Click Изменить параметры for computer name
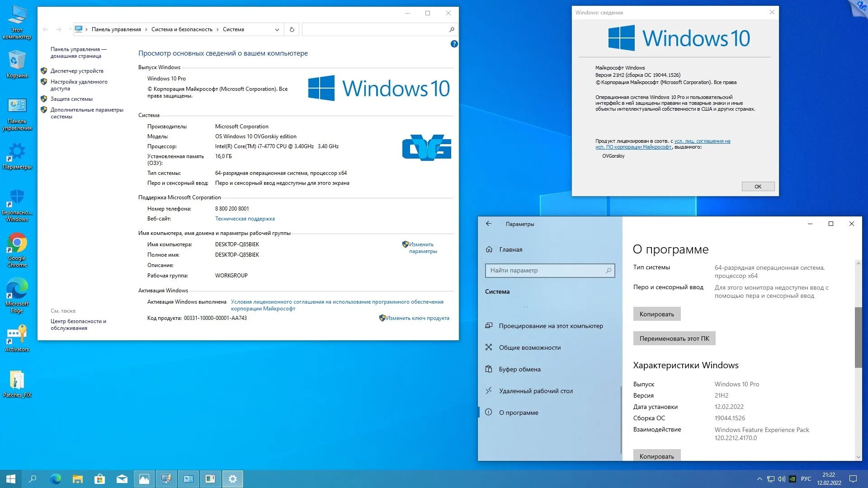The image size is (868, 488). 423,248
